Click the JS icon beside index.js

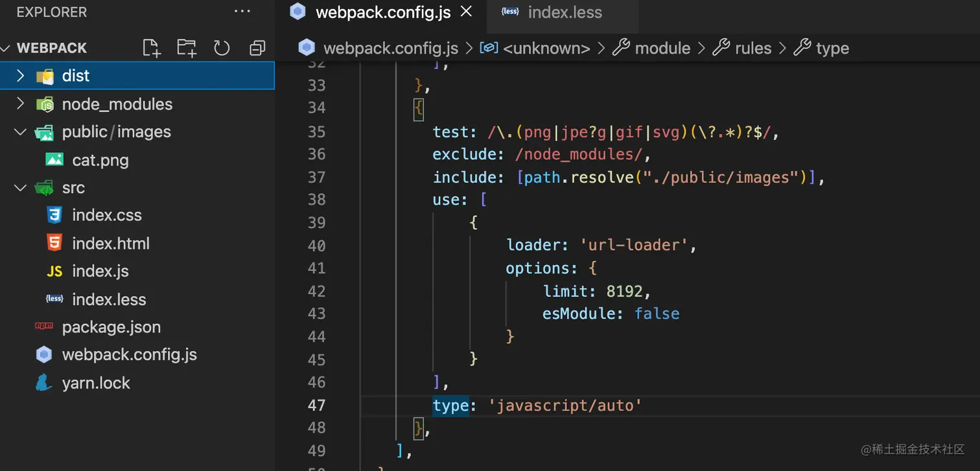coord(54,271)
